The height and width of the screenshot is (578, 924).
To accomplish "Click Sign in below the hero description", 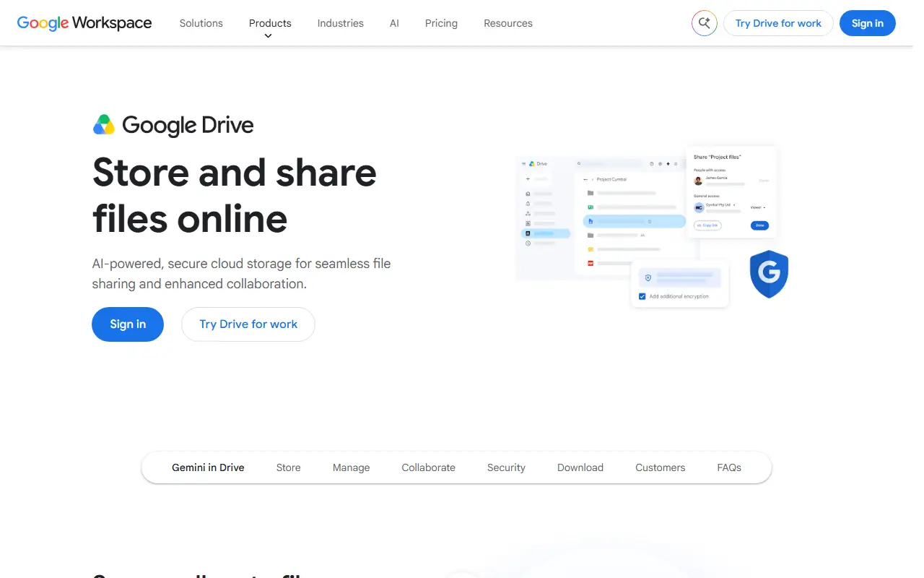I will (128, 324).
